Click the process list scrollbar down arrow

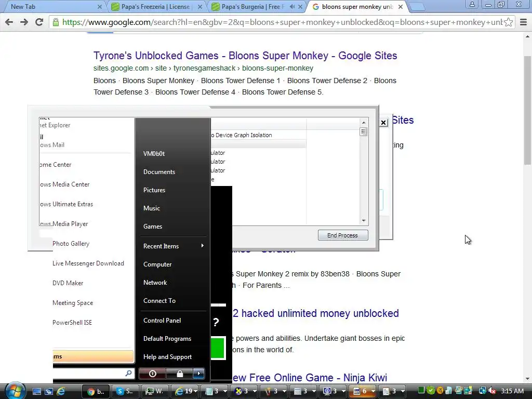[x=364, y=220]
